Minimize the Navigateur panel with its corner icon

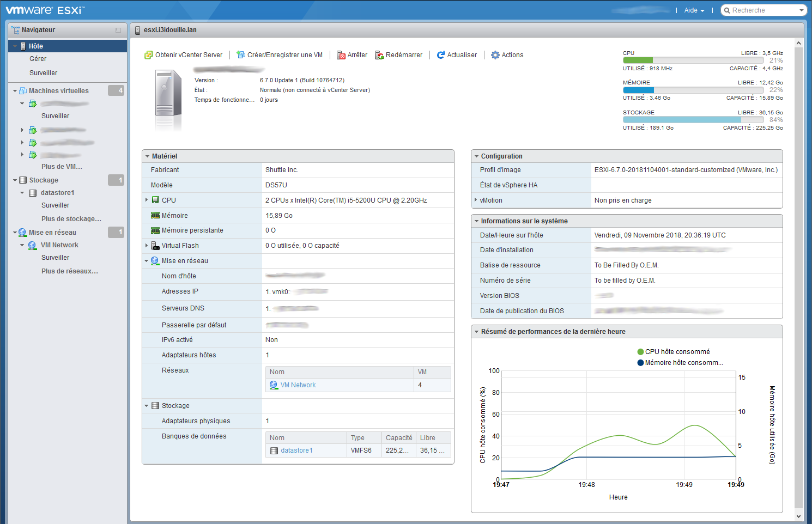click(118, 30)
